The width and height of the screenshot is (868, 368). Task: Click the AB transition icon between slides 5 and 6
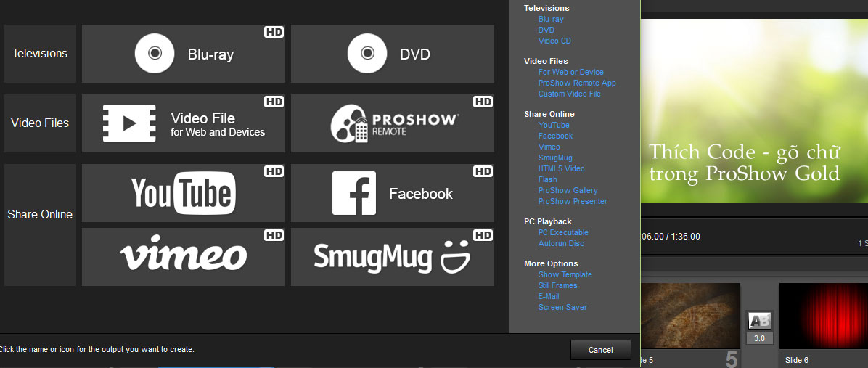pos(759,320)
